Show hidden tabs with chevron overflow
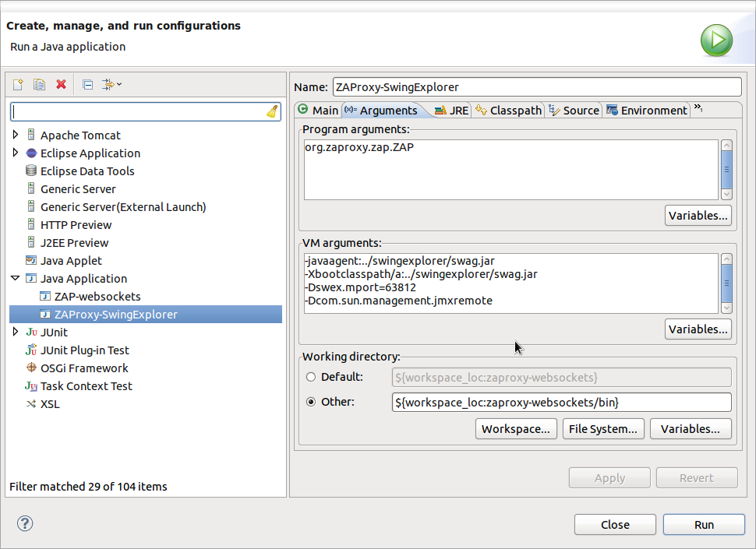 (698, 108)
